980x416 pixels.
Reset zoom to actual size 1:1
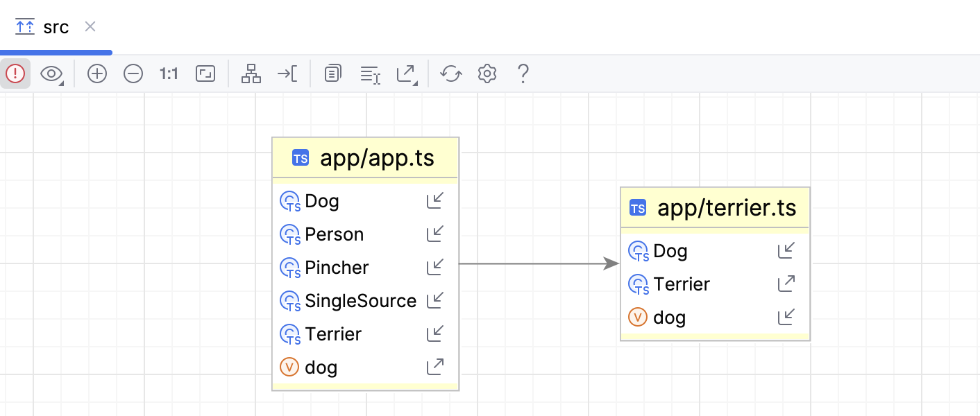pos(169,73)
